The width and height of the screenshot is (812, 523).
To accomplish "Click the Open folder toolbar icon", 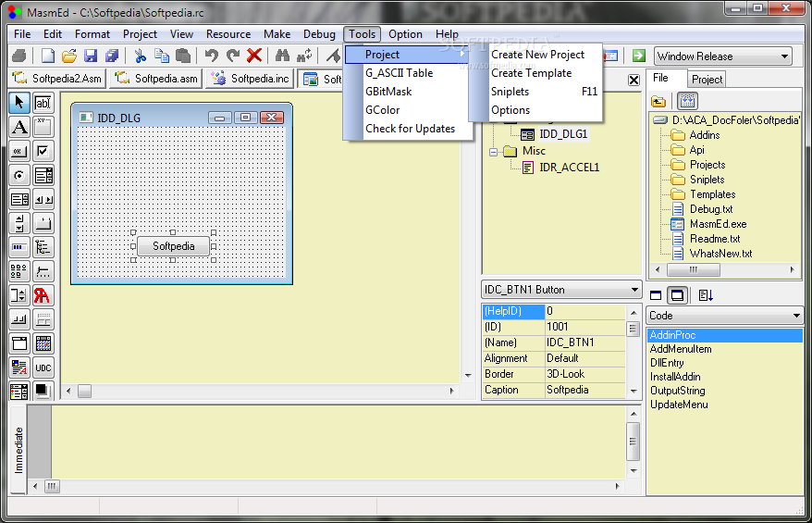I will 68,55.
